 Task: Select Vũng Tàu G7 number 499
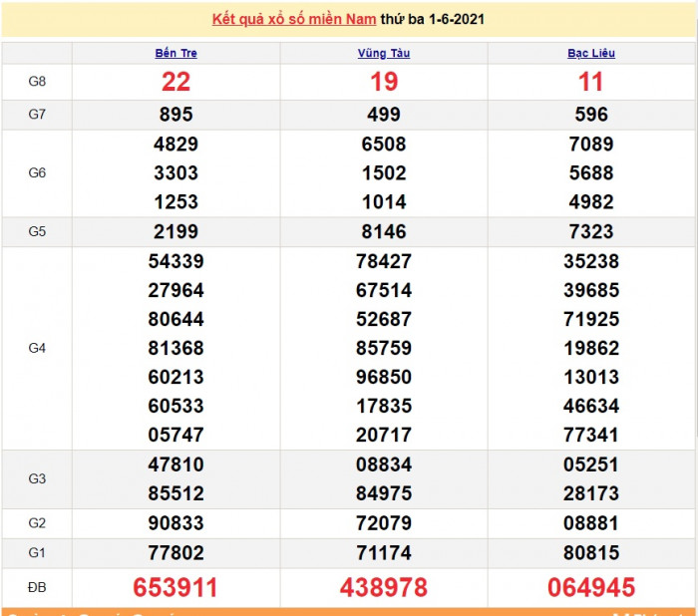pyautogui.click(x=384, y=114)
